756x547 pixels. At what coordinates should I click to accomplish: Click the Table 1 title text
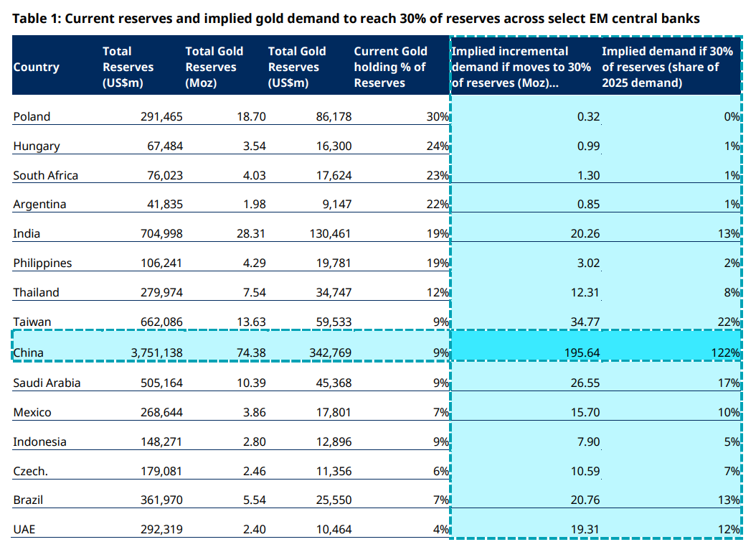pyautogui.click(x=356, y=19)
